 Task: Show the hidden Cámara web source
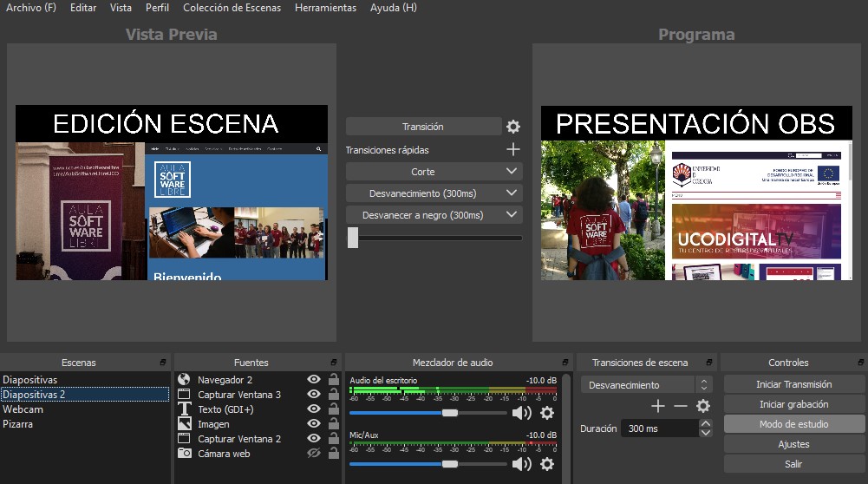314,453
